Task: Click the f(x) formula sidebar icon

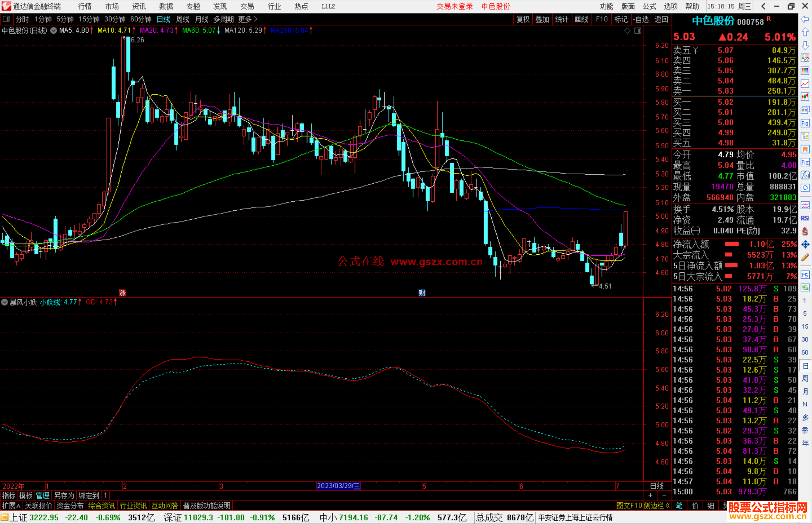Action: [805, 175]
